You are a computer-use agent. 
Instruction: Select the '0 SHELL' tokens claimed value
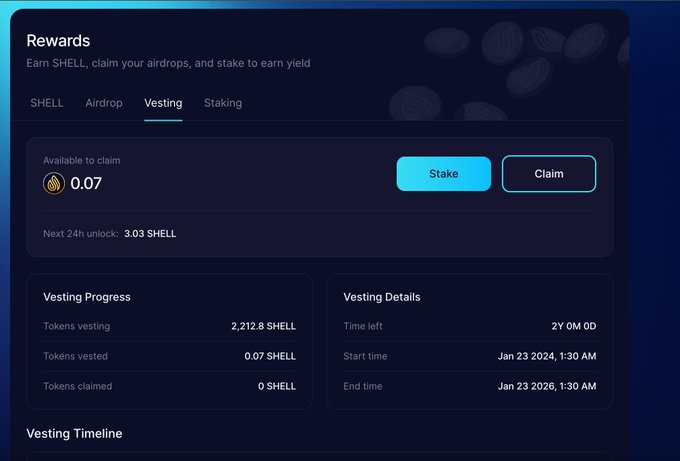(277, 386)
